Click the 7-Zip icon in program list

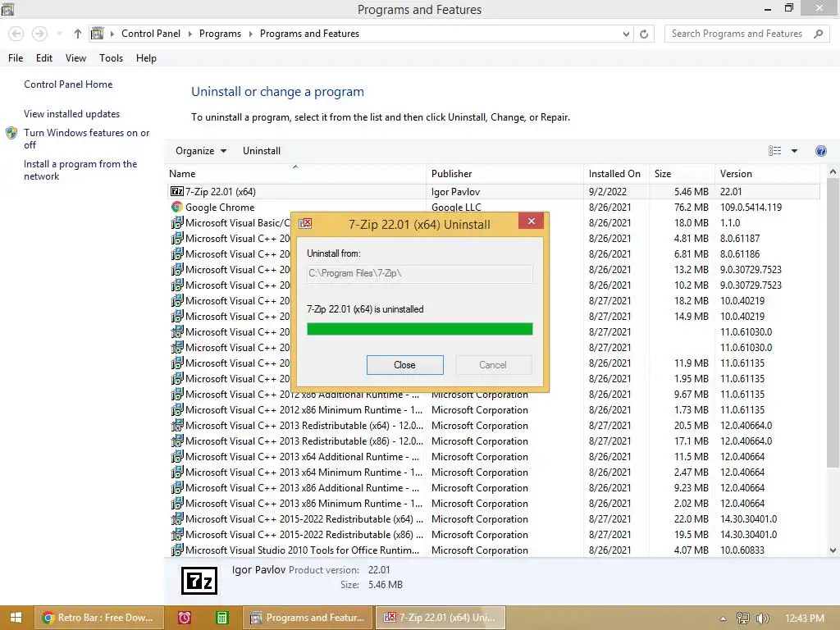(177, 191)
